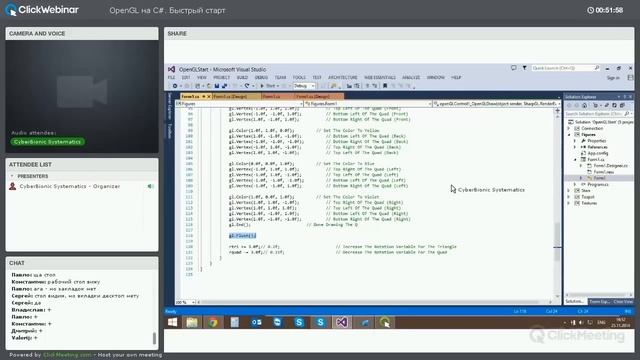
Task: Click the Navigate Backward toolbar icon
Action: click(175, 86)
